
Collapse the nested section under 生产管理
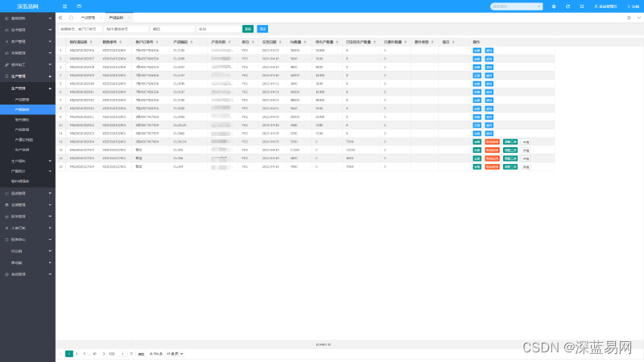(50, 88)
